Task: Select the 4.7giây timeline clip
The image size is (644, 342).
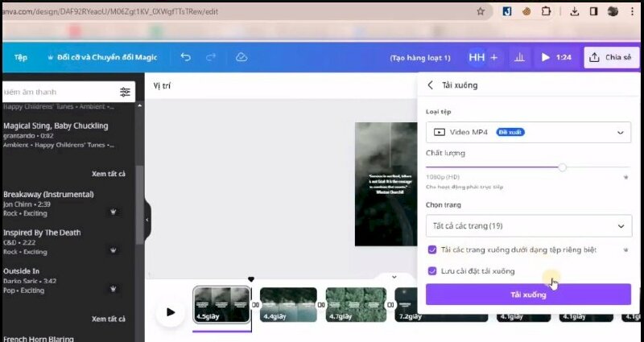Action: tap(356, 305)
